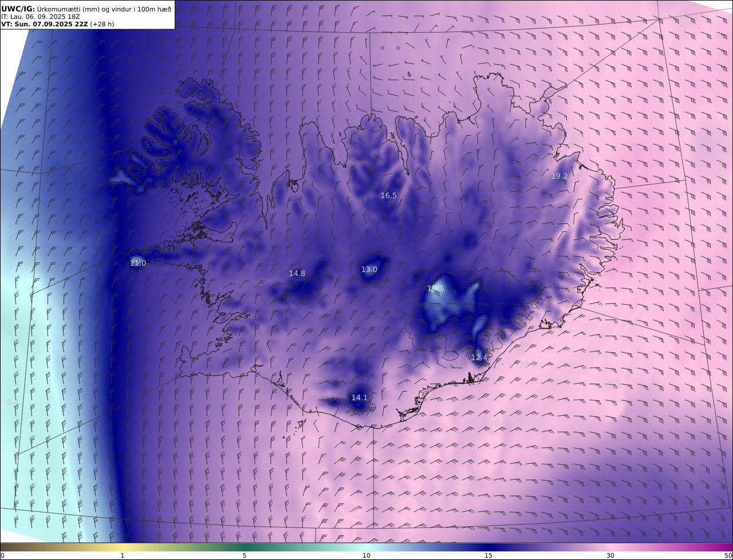Click the 19.2 value label in the northeast
Screen dimensions: 733x560
[559, 176]
